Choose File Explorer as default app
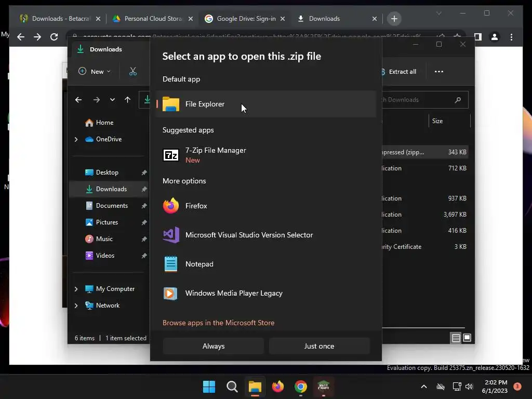Screen dimensions: 532x399 click(266, 104)
